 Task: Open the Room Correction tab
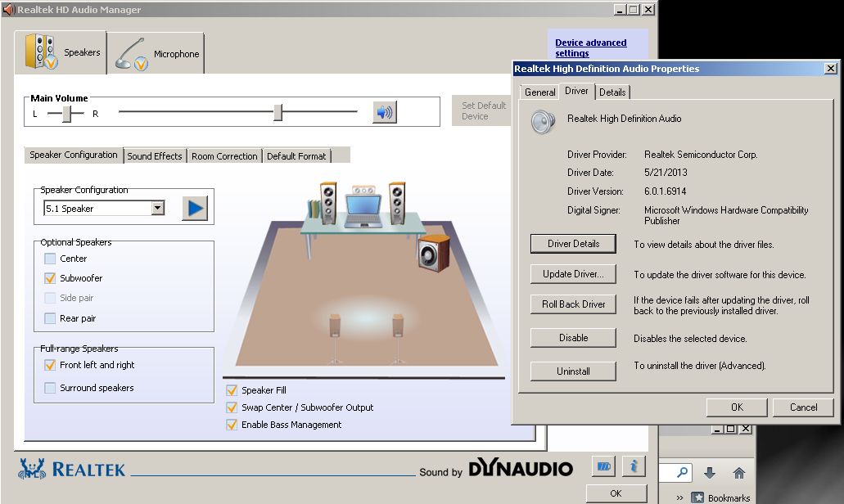point(224,156)
